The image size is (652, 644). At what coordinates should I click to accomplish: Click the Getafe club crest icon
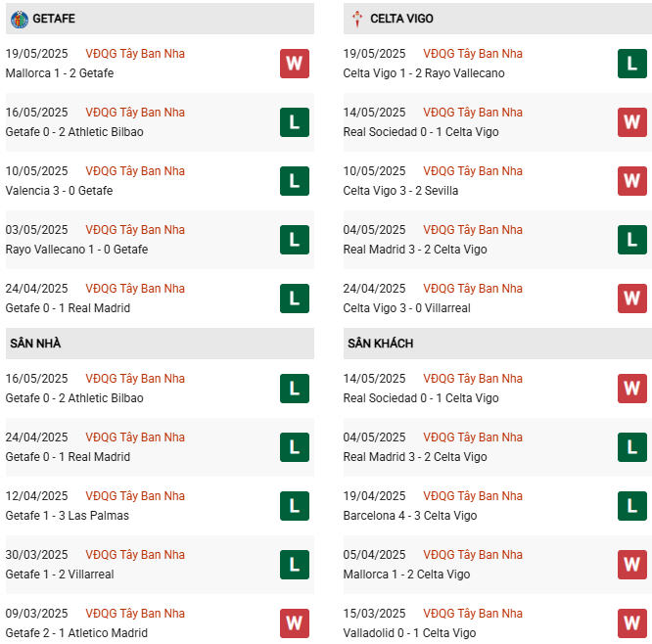19,19
